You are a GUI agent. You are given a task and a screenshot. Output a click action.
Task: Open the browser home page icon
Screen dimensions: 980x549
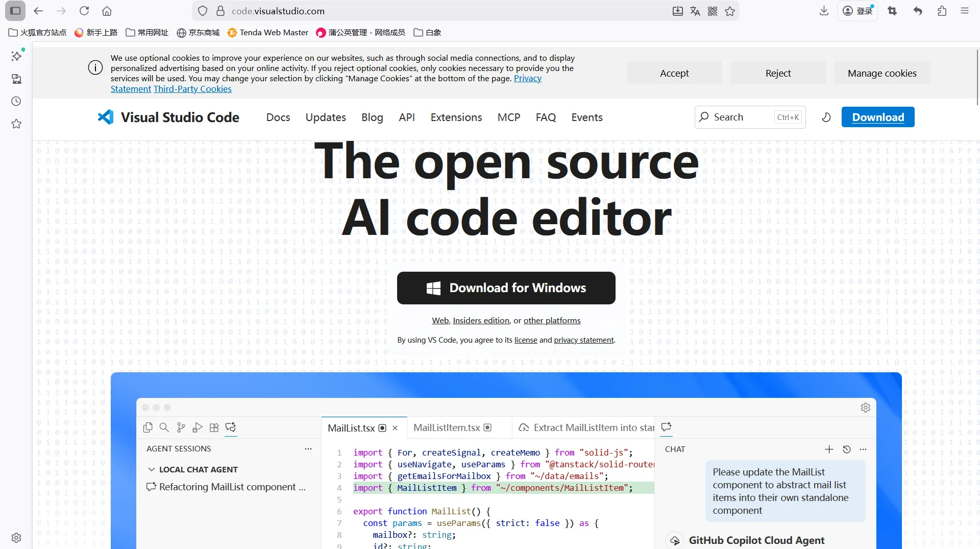pos(107,11)
